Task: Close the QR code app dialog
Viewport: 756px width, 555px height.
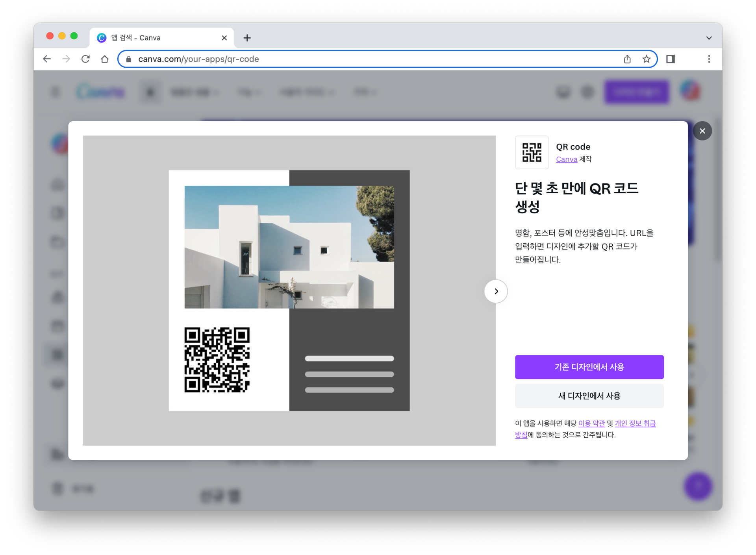Action: [x=702, y=131]
